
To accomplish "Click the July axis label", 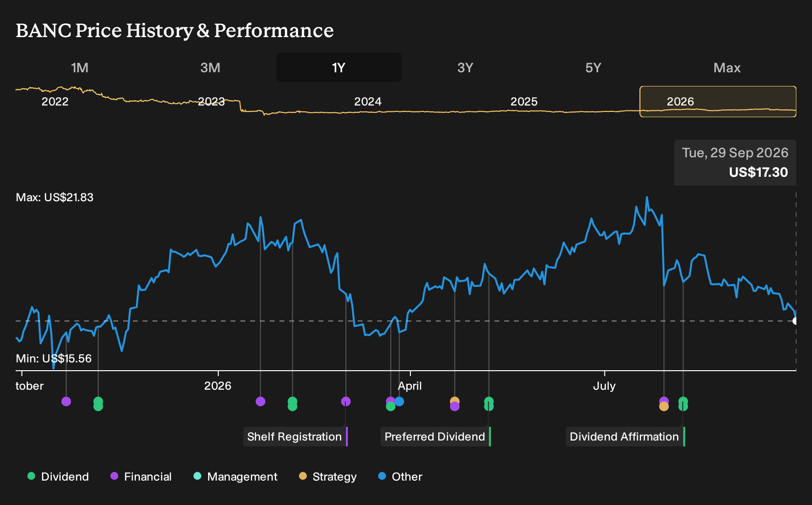I will pyautogui.click(x=604, y=386).
